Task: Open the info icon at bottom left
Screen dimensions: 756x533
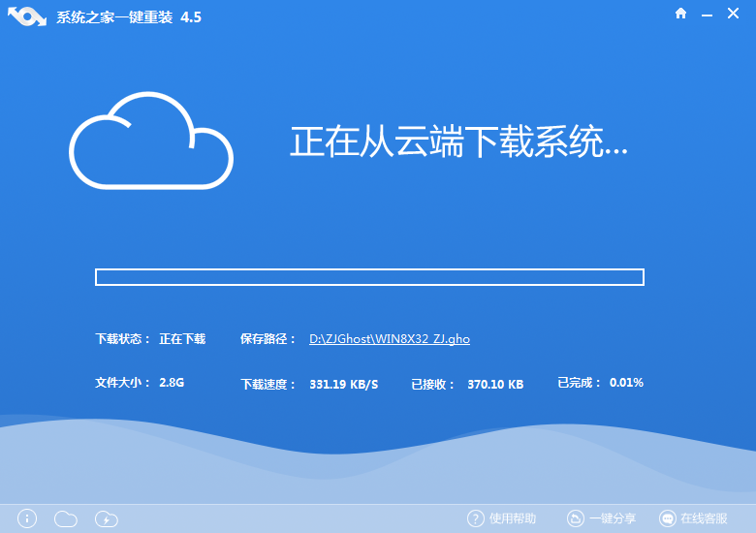Action: tap(27, 518)
